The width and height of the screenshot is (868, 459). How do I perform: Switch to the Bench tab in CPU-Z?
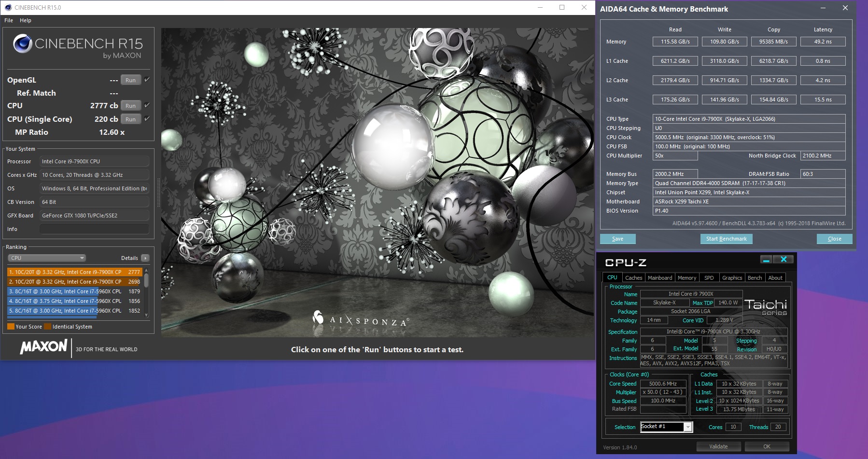(755, 278)
